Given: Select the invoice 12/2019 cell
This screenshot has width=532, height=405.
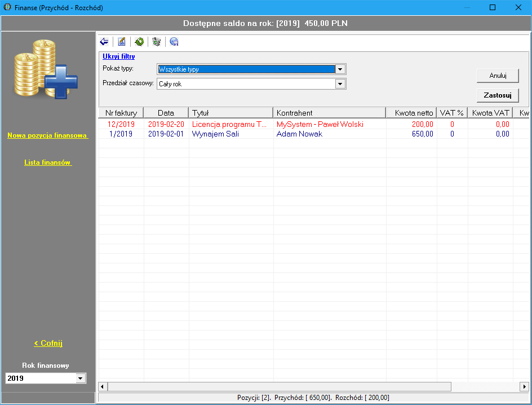Looking at the screenshot, I should tap(121, 124).
